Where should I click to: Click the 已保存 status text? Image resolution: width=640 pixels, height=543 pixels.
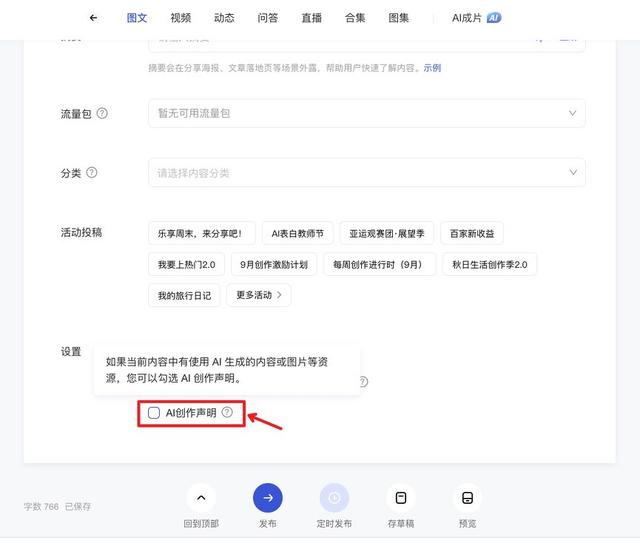pos(78,506)
